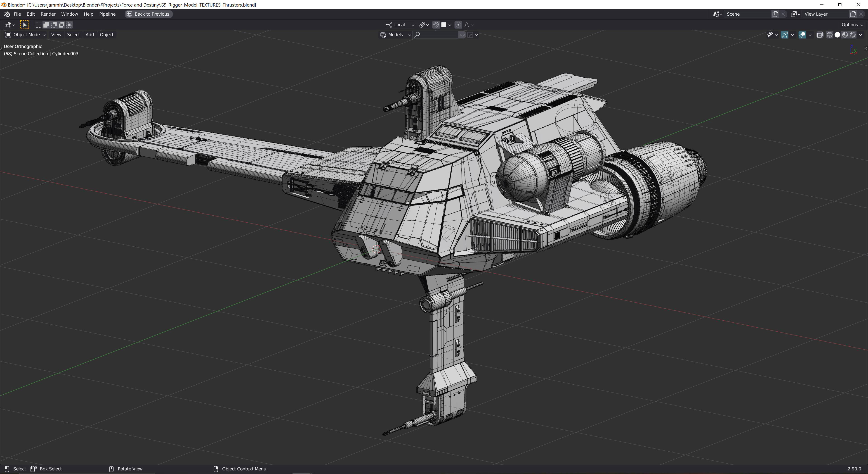The height and width of the screenshot is (474, 868).
Task: Open the view layer browse icon dropdown
Action: (796, 14)
